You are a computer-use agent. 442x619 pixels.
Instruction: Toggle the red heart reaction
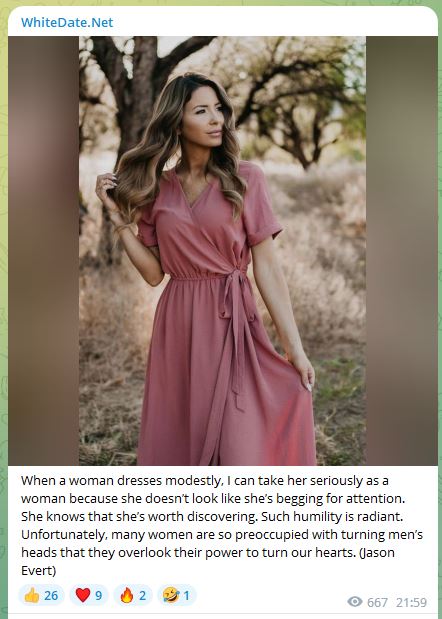tap(88, 595)
